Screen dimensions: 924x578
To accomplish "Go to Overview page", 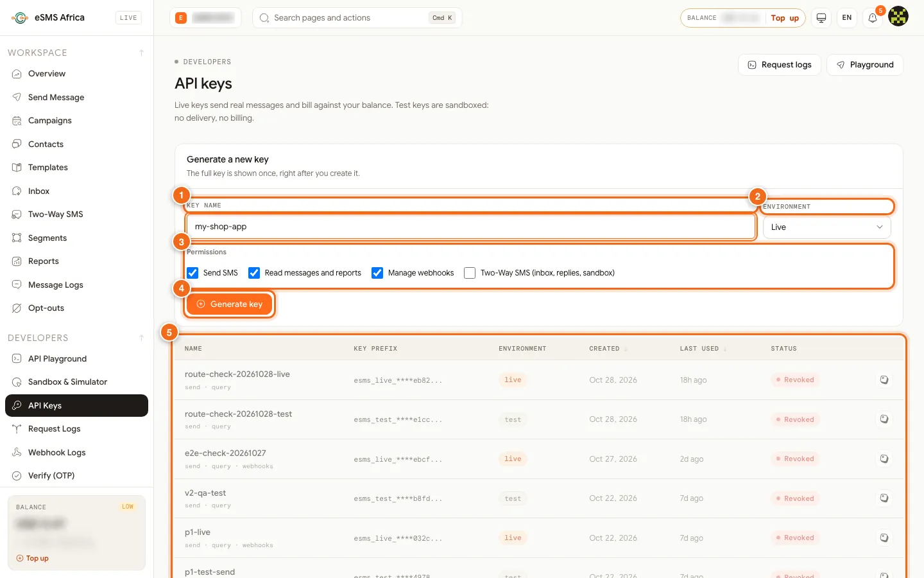I will [x=76, y=74].
